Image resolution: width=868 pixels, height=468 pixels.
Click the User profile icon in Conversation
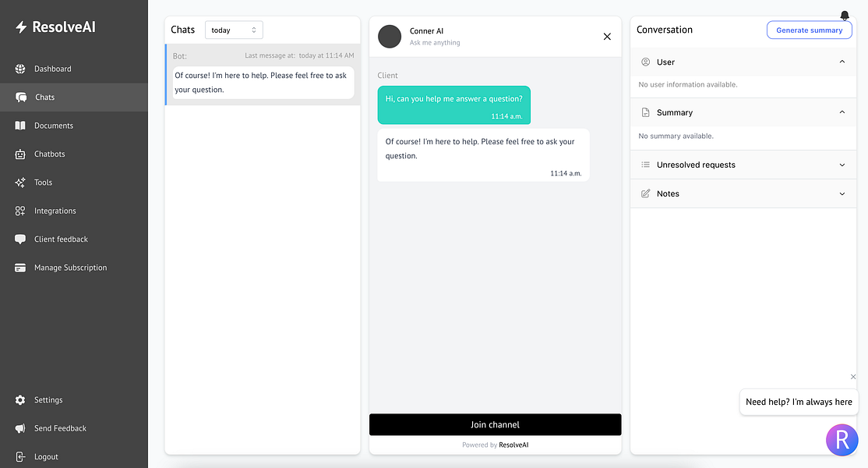pyautogui.click(x=645, y=62)
